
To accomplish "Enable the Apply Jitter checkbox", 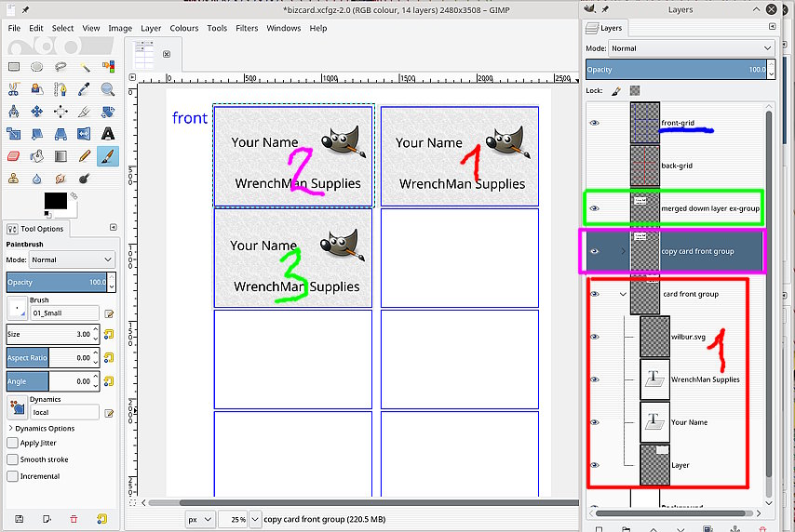I will click(12, 444).
